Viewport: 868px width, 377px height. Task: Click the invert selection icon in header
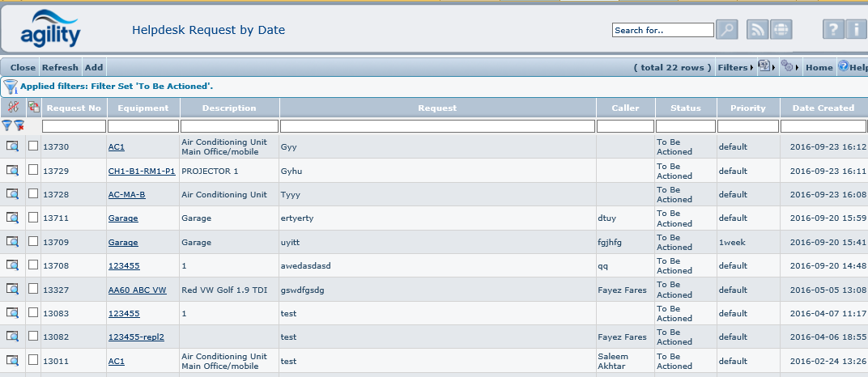coord(33,108)
